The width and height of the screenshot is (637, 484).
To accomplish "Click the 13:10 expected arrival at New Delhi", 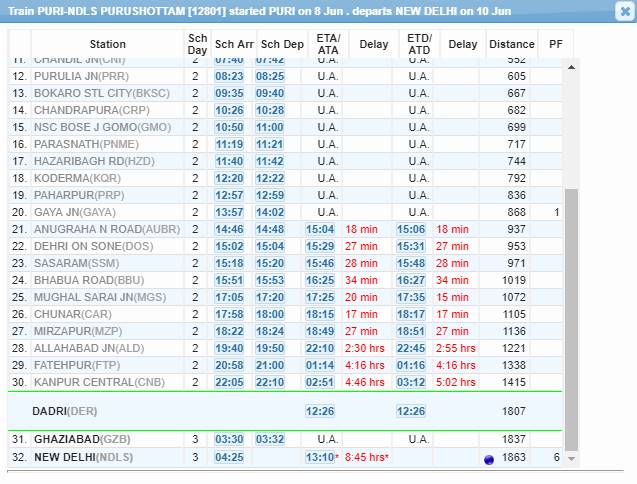I will coord(320,458).
